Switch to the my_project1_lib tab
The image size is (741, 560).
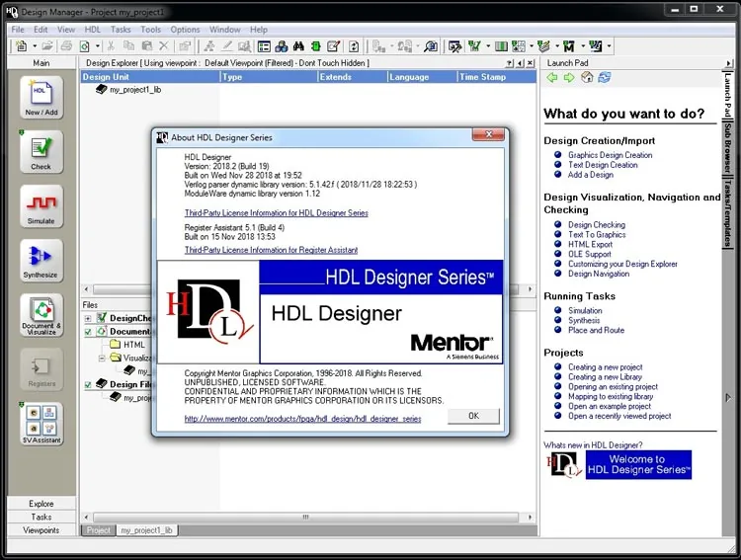click(146, 530)
